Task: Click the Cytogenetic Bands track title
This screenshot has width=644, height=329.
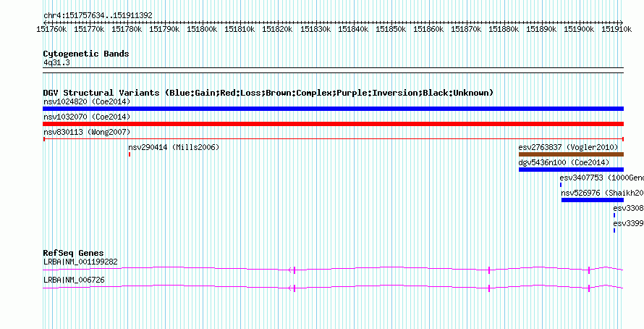Action: [x=86, y=54]
